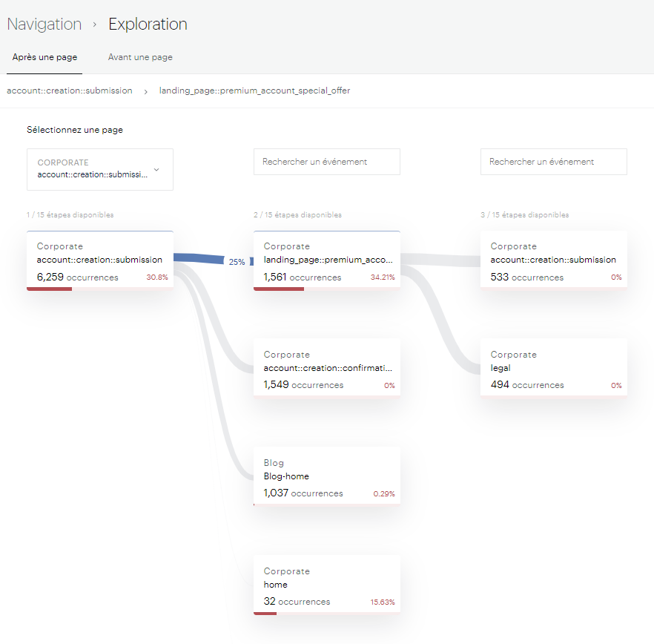This screenshot has width=654, height=644.
Task: Click the chevron arrow in the page selector
Action: click(156, 170)
